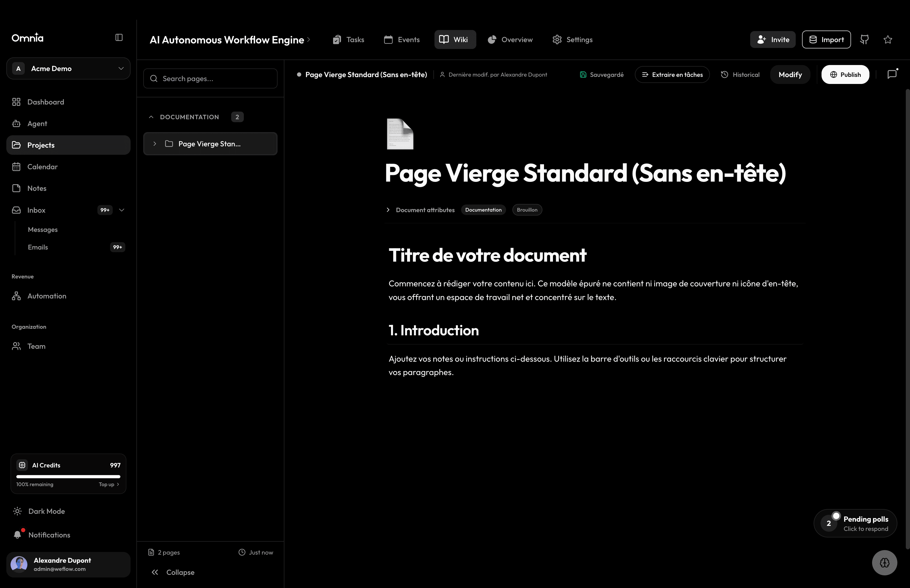This screenshot has height=588, width=910.
Task: Collapse the wiki pages panel
Action: point(173,572)
